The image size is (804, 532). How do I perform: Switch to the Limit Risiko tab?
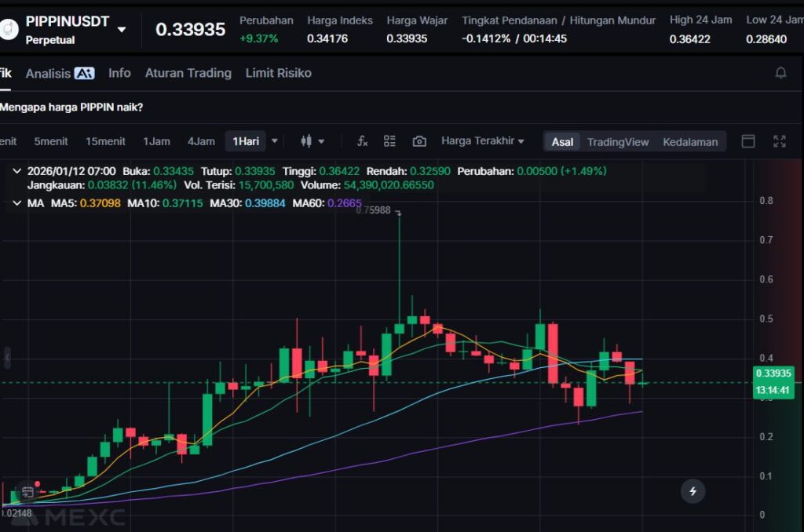(278, 73)
